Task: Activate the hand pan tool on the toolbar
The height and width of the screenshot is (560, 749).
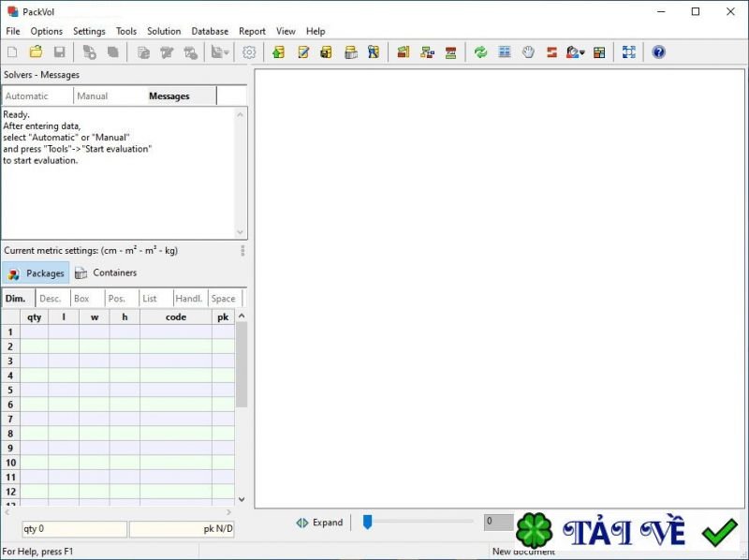Action: click(527, 52)
